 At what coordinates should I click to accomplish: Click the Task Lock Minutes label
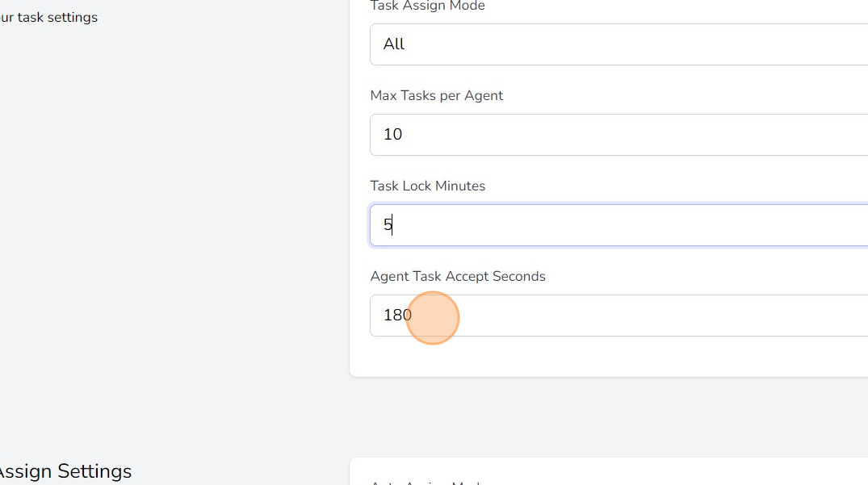coord(428,186)
